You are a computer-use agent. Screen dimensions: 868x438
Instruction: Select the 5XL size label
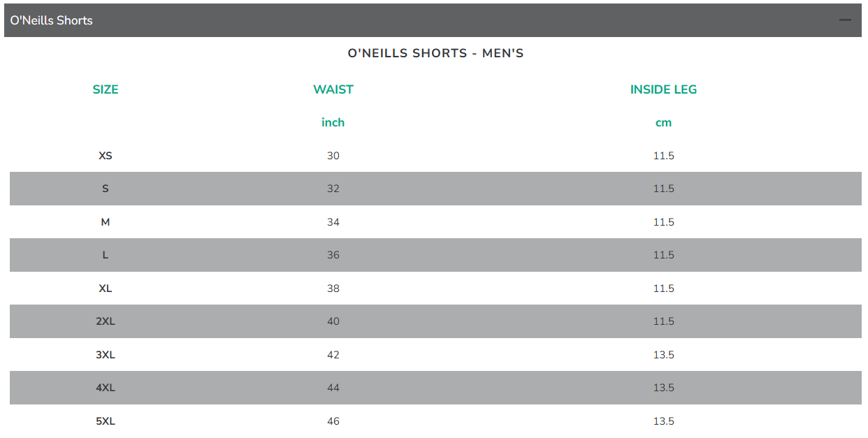[x=106, y=421]
